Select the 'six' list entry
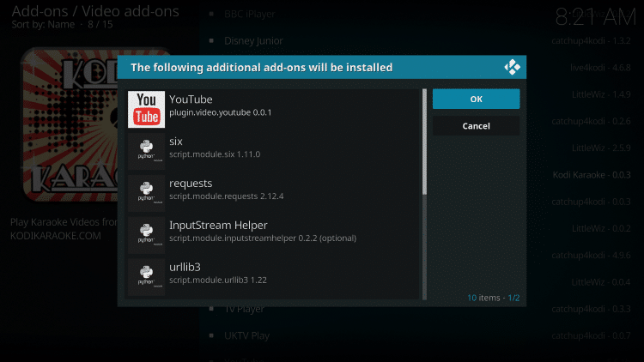The height and width of the screenshot is (362, 644). coord(273,152)
